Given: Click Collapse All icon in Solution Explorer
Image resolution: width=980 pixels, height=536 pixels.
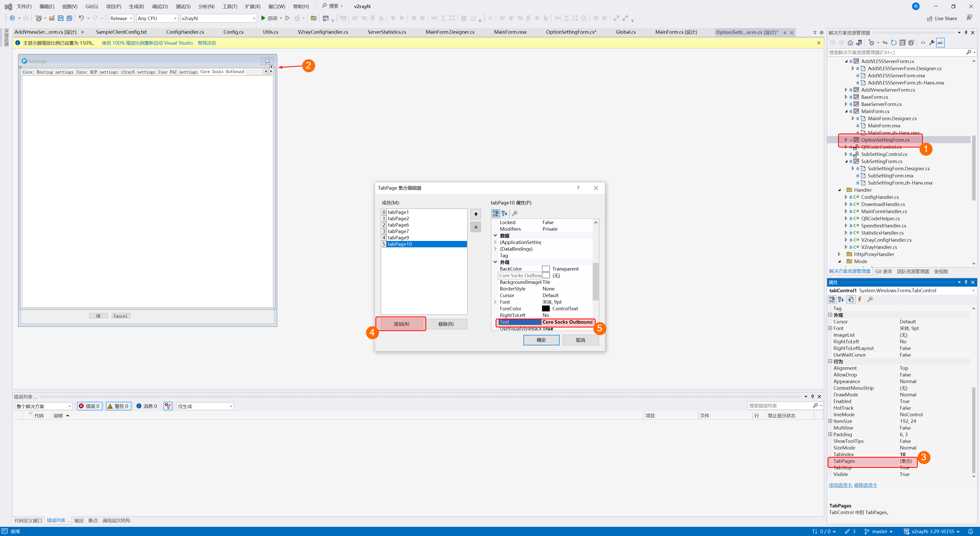Looking at the screenshot, I should click(902, 43).
